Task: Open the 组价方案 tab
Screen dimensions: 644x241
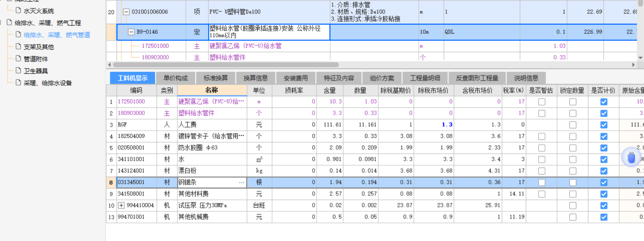Action: 382,78
